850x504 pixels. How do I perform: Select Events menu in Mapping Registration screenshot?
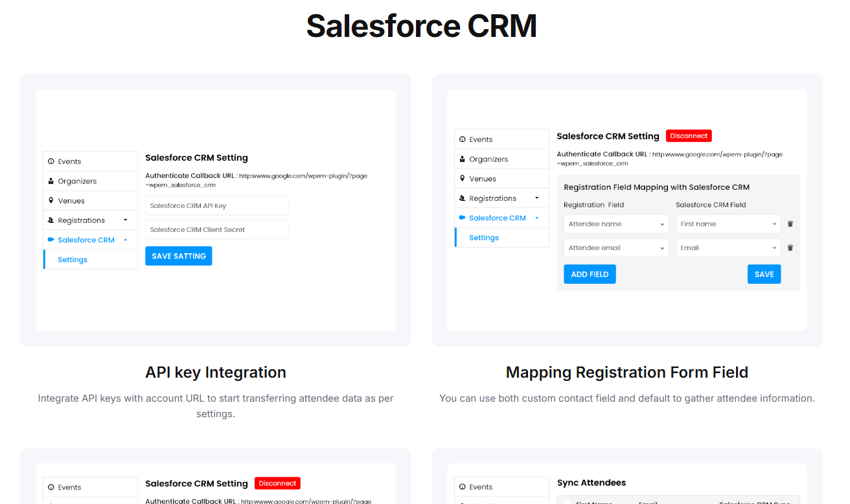502,139
